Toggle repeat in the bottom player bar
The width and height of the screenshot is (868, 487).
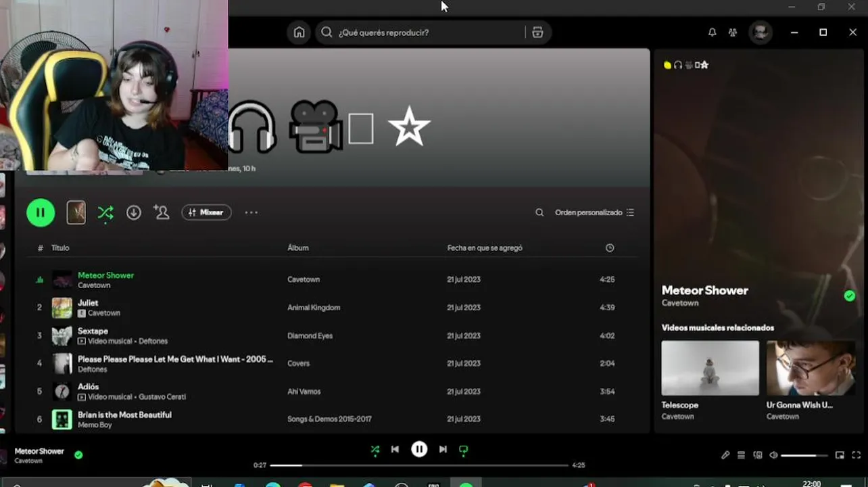coord(463,449)
